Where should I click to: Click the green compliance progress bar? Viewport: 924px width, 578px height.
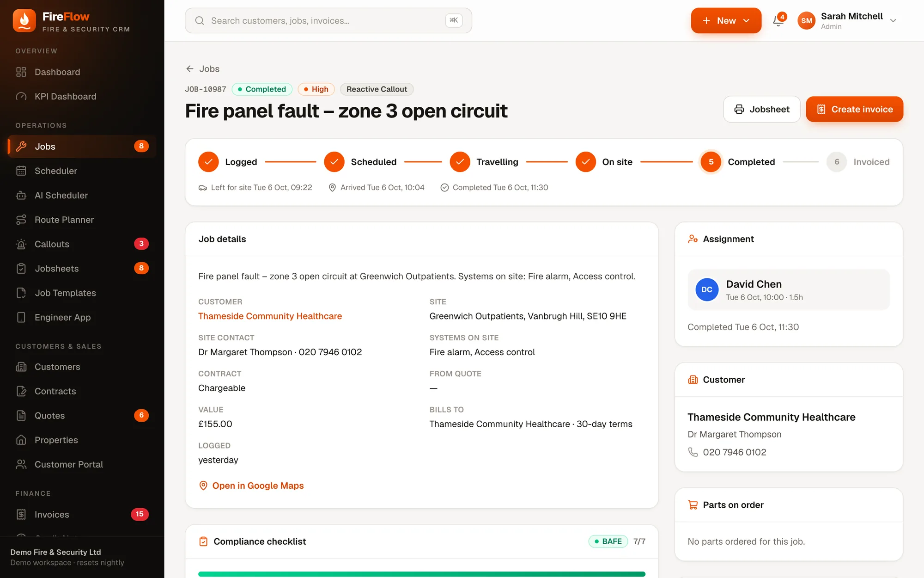[421, 574]
